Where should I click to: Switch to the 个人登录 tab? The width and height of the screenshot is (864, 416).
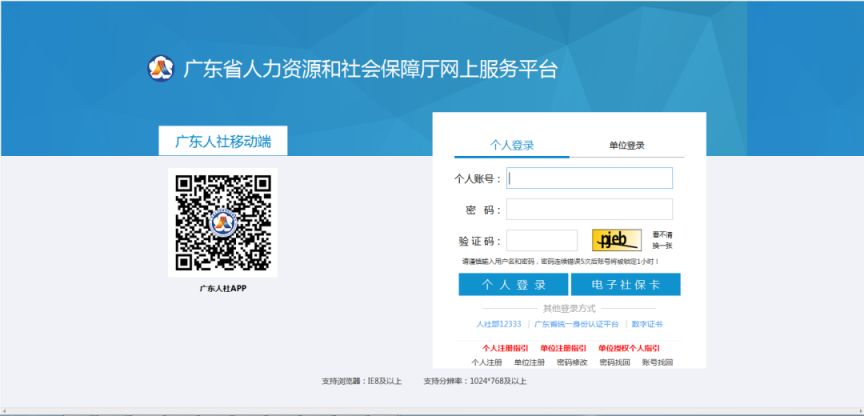512,145
